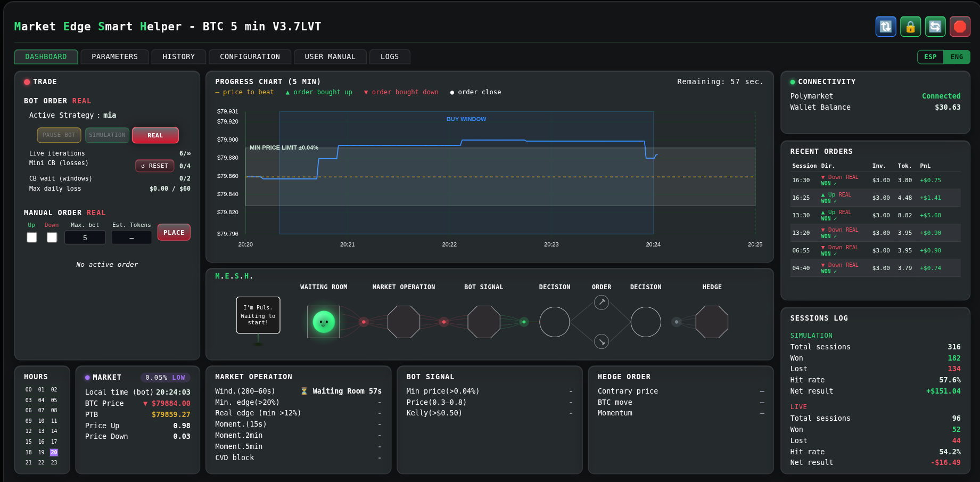Check the Down direction checkbox
The height and width of the screenshot is (482, 980).
52,238
